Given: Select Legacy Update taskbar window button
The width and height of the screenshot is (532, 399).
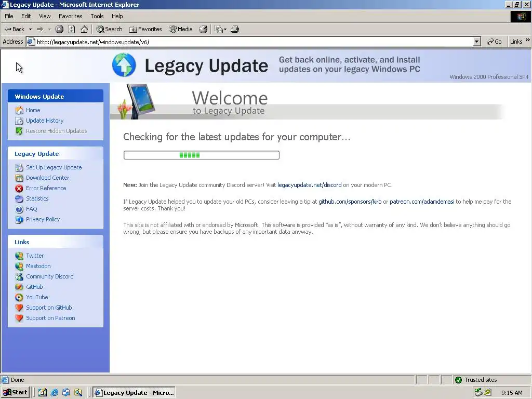Looking at the screenshot, I should coord(135,393).
